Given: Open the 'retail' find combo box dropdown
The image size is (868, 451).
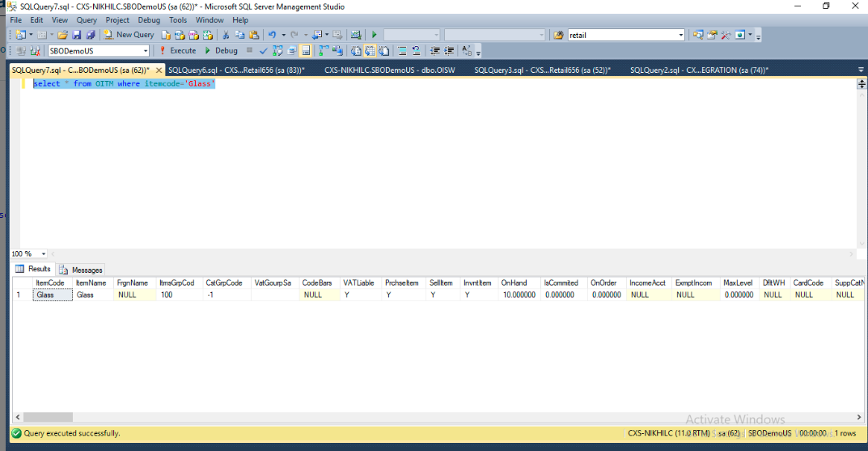Looking at the screenshot, I should coord(681,35).
